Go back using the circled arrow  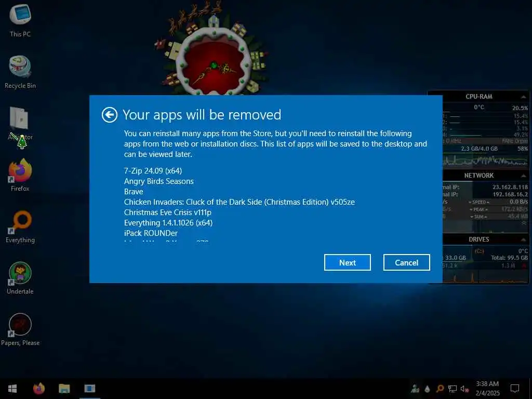point(109,115)
